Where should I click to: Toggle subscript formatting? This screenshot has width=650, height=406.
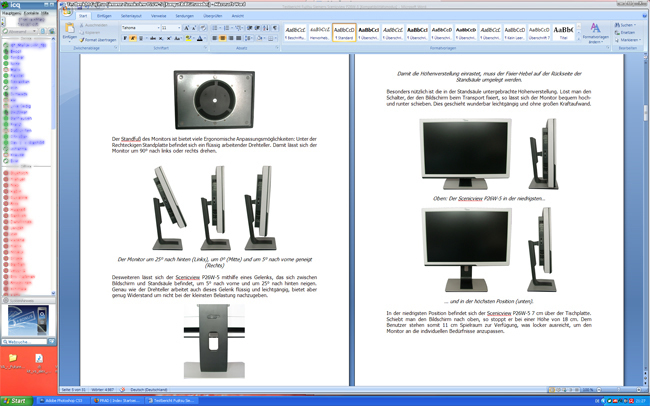point(161,38)
